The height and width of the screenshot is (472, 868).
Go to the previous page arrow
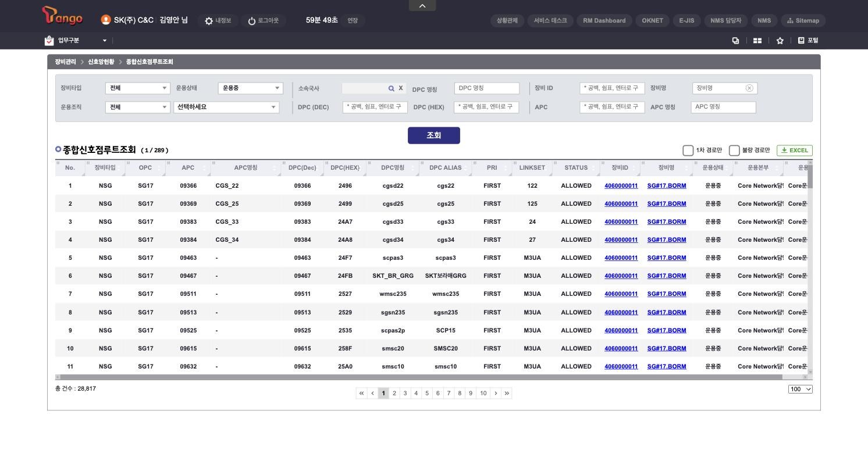(x=372, y=394)
